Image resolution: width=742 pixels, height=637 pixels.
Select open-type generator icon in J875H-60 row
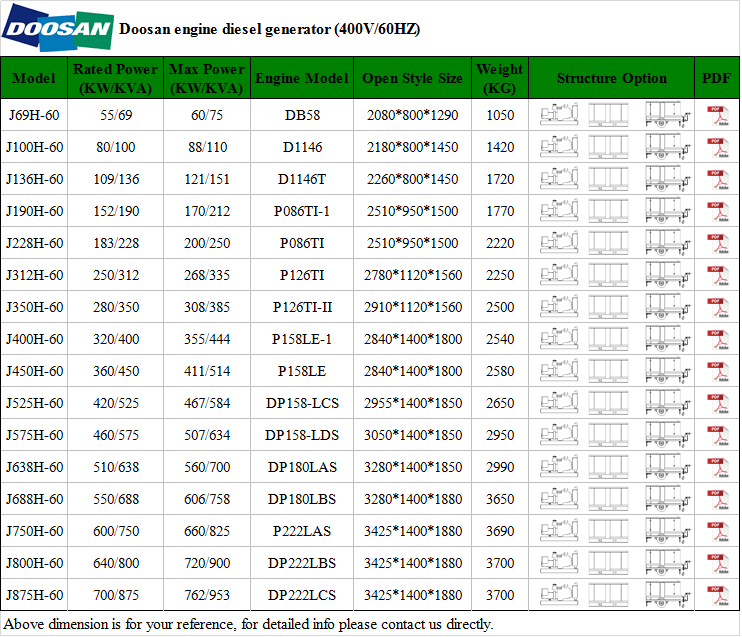coord(559,595)
